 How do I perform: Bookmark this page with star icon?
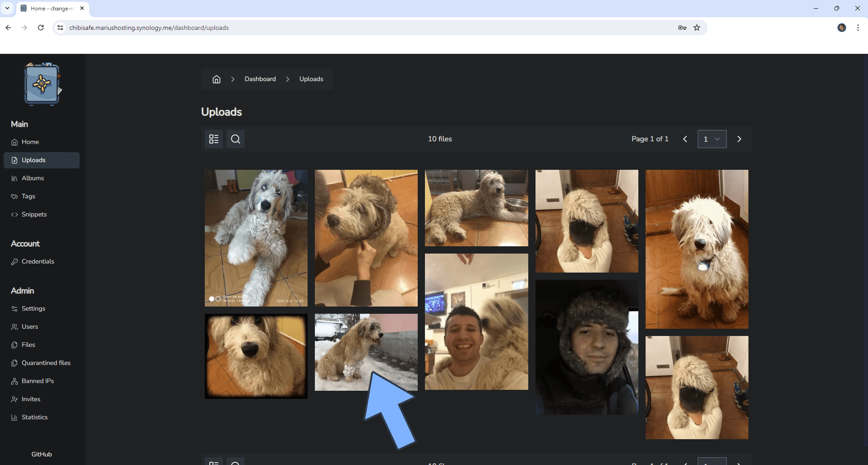click(x=697, y=28)
